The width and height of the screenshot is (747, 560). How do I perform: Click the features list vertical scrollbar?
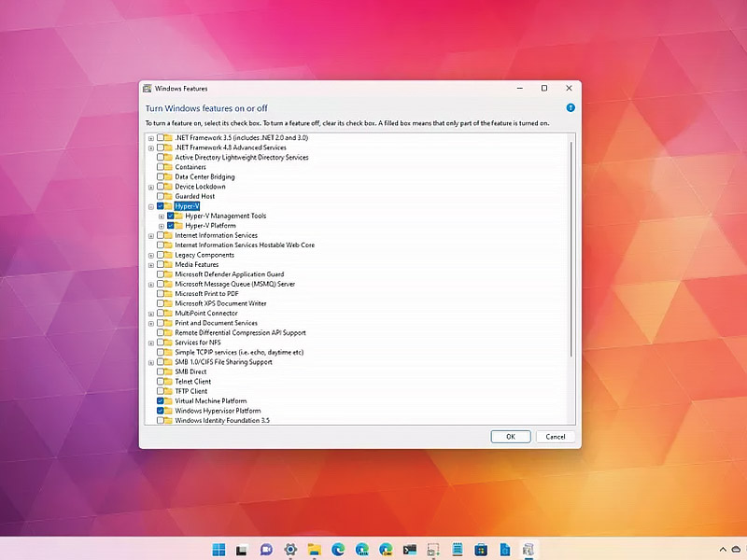click(x=571, y=249)
